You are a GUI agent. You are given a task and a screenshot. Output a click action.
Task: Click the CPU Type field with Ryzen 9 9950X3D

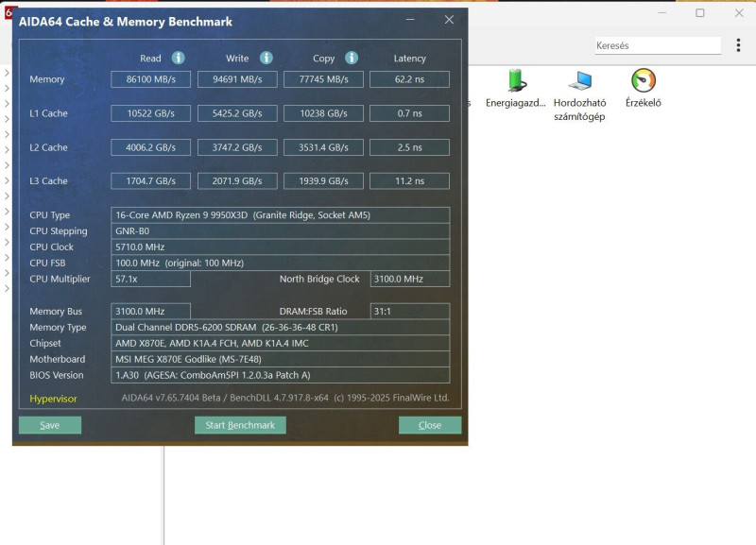pos(280,215)
